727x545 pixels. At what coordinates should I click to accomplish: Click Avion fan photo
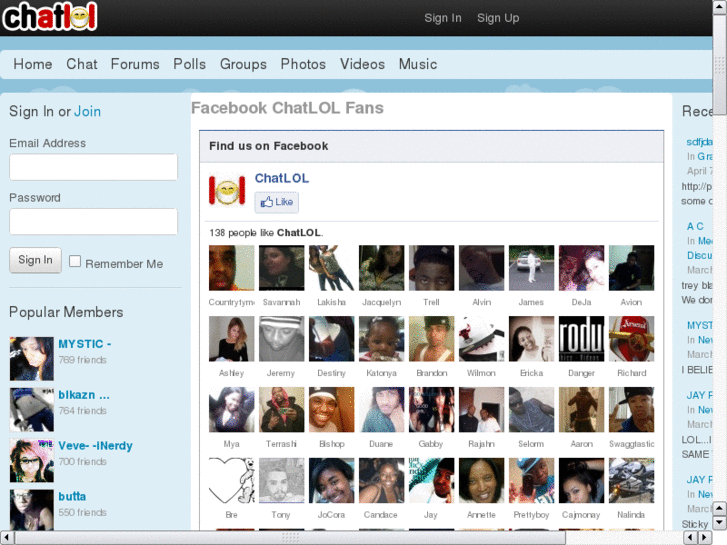point(631,268)
